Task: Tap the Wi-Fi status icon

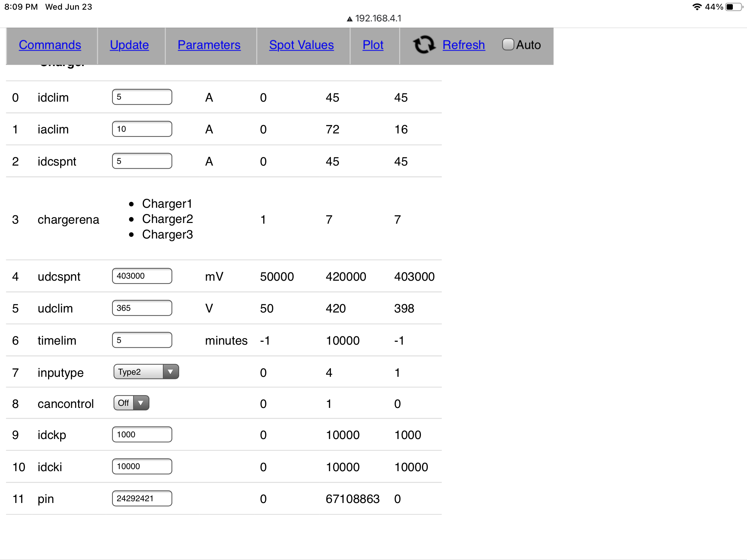Action: pyautogui.click(x=697, y=7)
